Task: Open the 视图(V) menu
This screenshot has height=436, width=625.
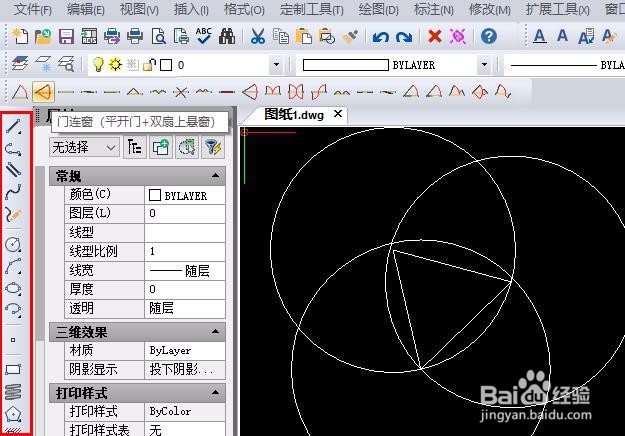Action: point(139,9)
